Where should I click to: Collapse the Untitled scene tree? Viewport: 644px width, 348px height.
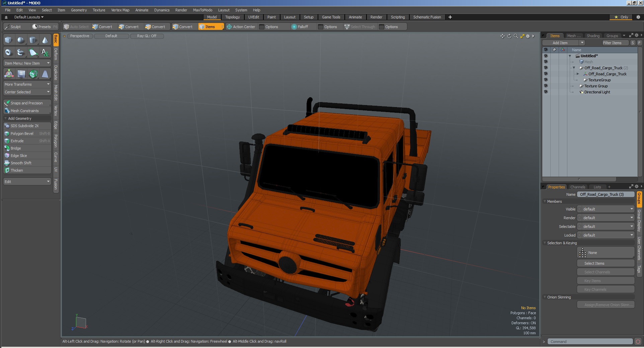coord(570,56)
